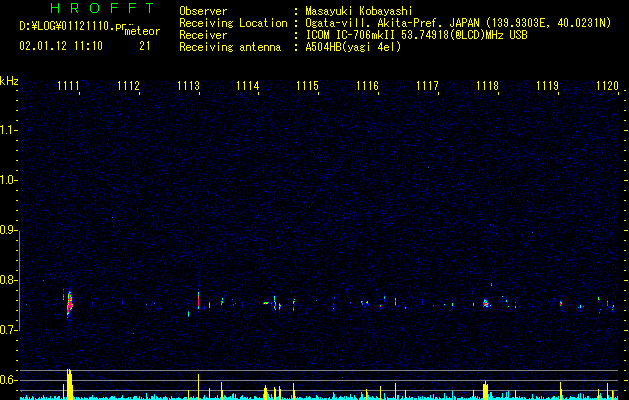Click the 0.6 kHz frequency label
Screen dimensions: 629x400
(9, 380)
